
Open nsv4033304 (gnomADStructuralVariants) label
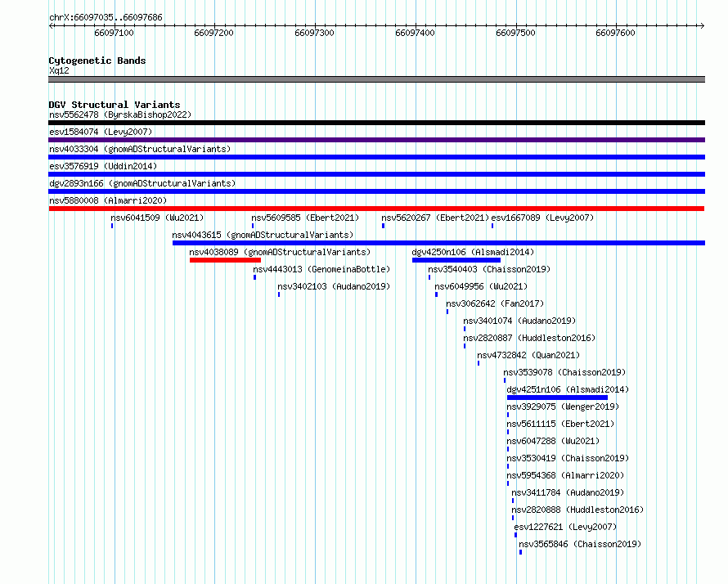click(x=140, y=149)
